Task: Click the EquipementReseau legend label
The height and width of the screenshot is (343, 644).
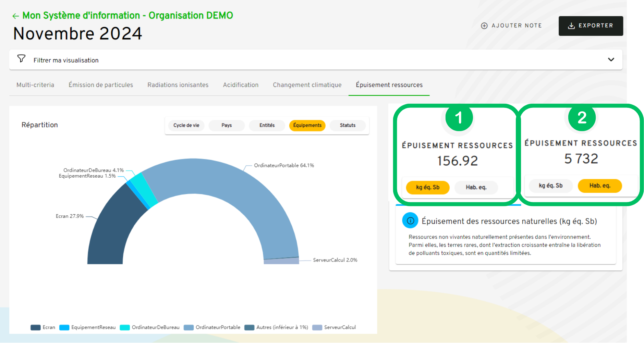Action: 93,328
